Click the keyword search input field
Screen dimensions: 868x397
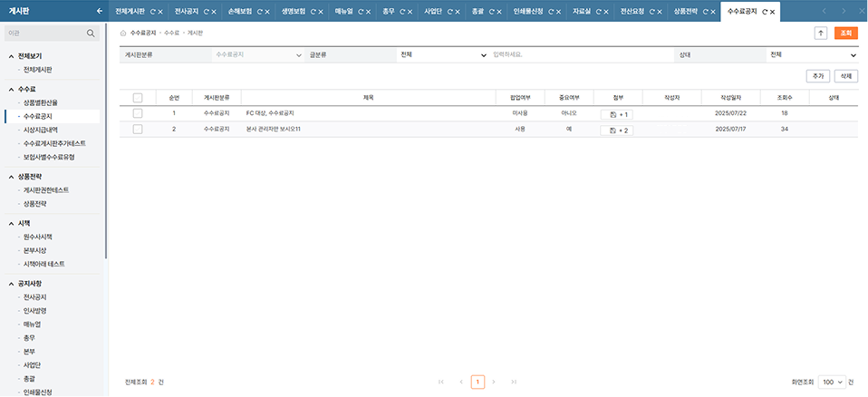[x=580, y=55]
